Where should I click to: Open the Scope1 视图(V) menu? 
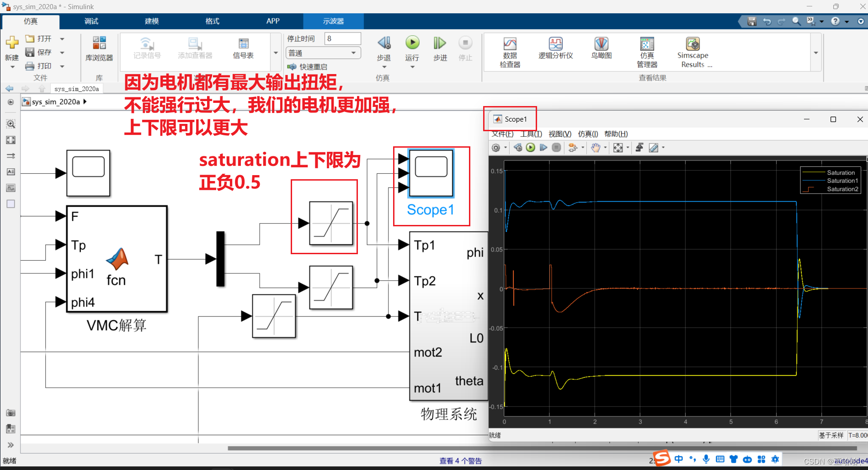coord(560,134)
